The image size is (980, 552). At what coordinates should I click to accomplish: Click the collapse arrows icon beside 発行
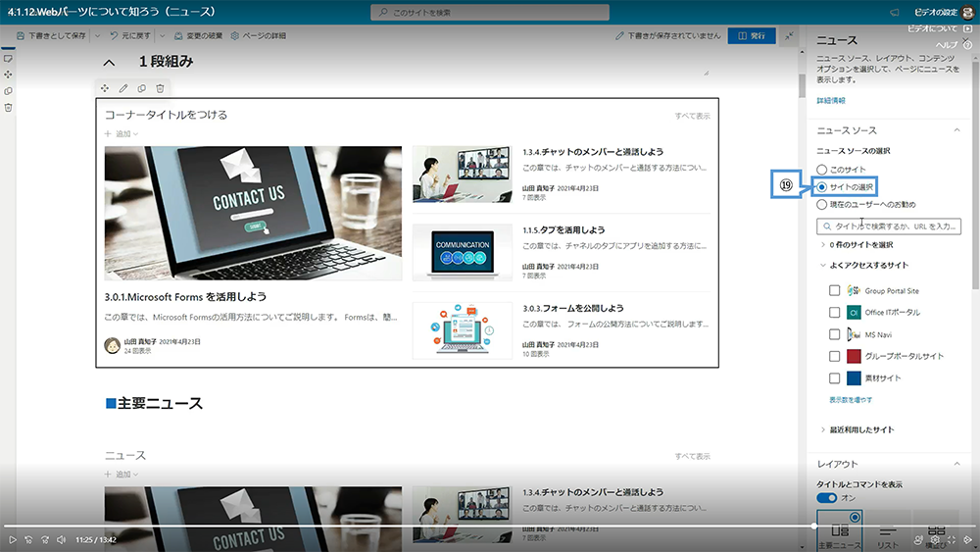[x=789, y=35]
